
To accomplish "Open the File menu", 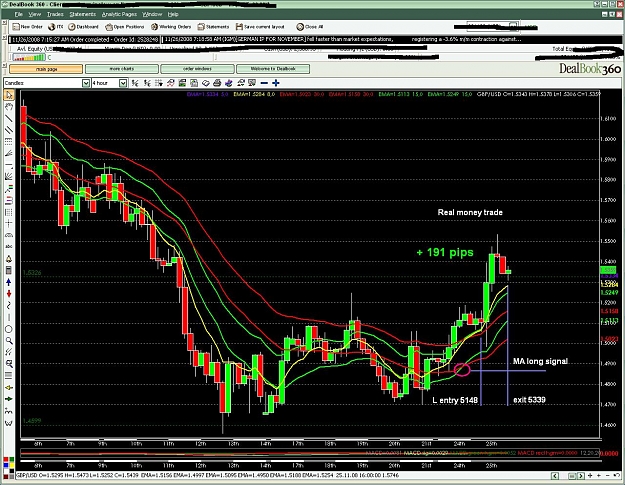I will click(x=18, y=14).
